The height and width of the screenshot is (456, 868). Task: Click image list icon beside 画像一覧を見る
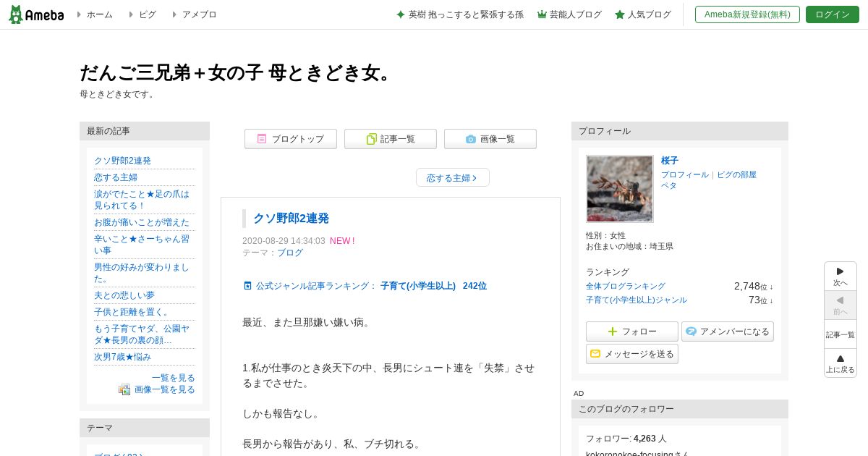[x=124, y=389]
